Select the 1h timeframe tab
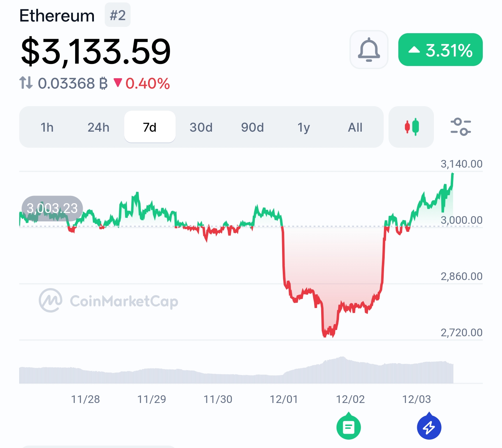 pos(47,127)
